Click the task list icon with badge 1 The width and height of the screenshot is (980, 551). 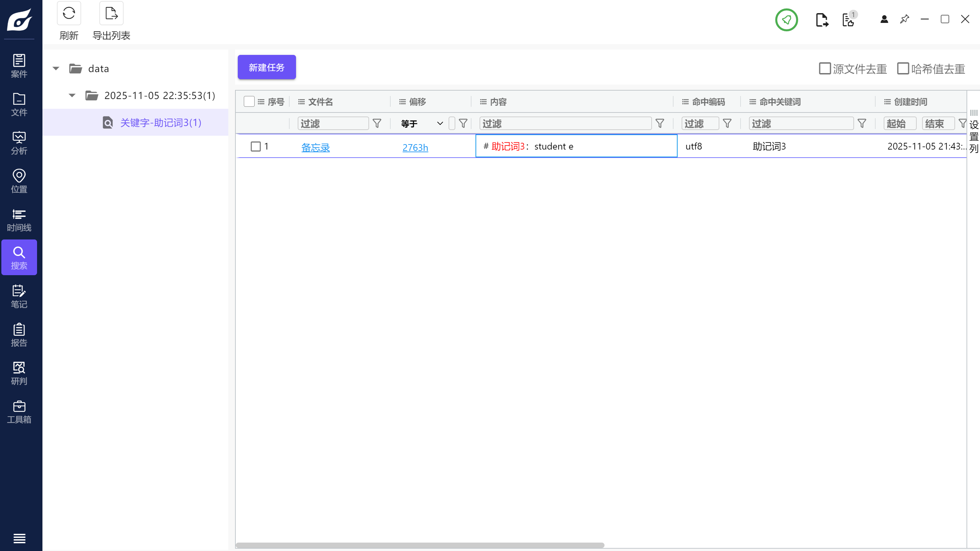coord(848,20)
